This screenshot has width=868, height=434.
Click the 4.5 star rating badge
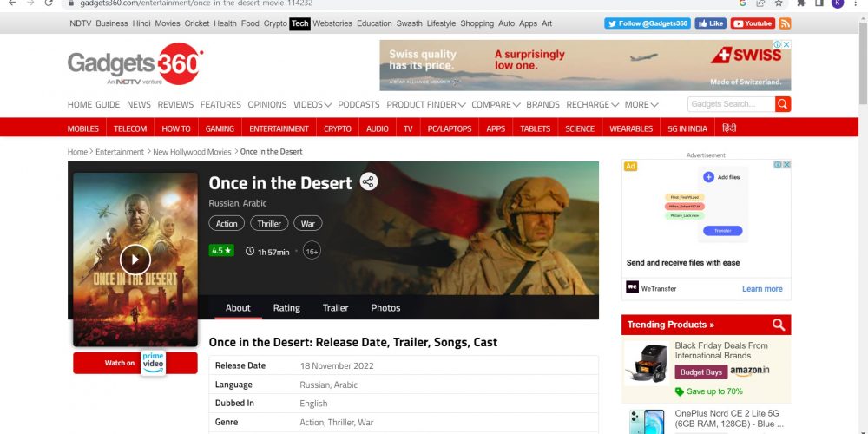tap(221, 251)
